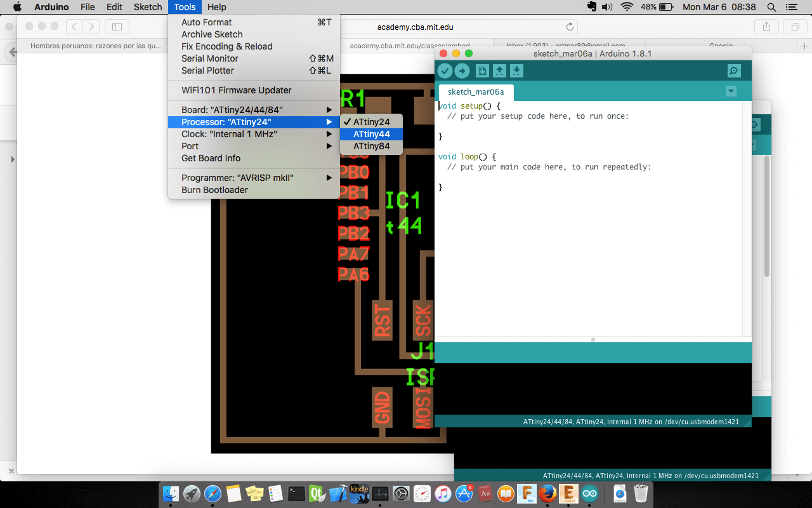Open Terminal from the dock
The width and height of the screenshot is (812, 508).
coord(296,493)
